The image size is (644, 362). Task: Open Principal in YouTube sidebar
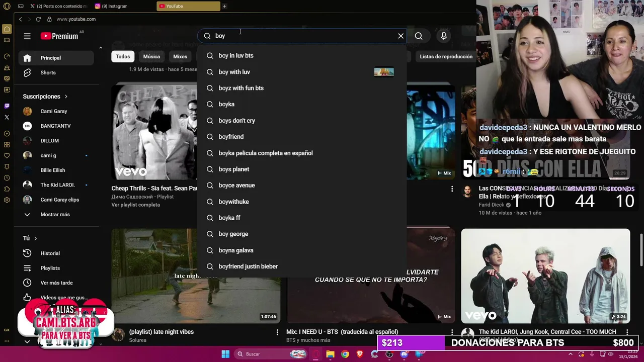tap(56, 58)
